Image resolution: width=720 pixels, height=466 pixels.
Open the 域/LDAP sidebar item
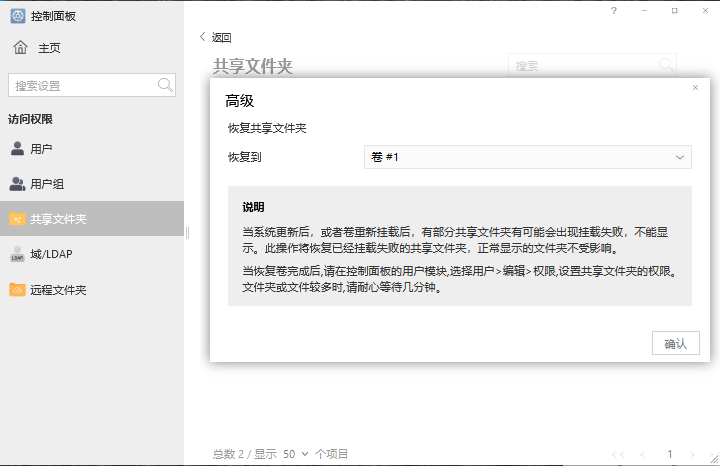(92, 254)
